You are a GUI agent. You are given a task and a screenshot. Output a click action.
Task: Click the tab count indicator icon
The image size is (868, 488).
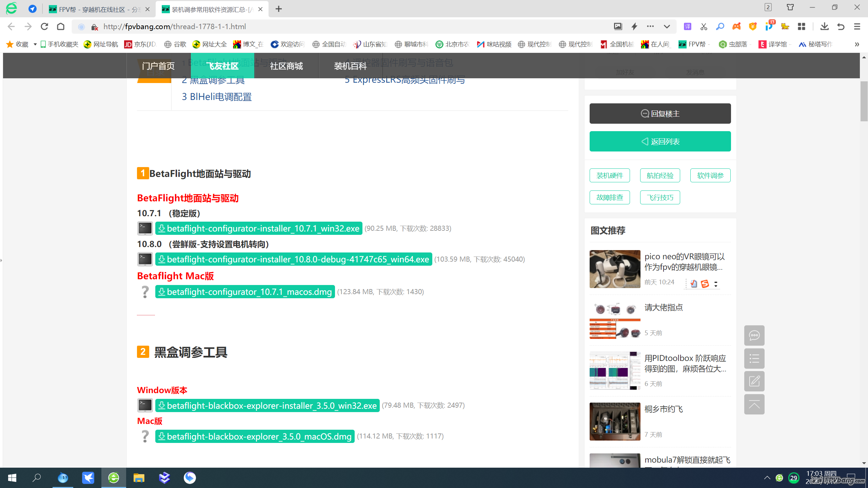tap(768, 7)
